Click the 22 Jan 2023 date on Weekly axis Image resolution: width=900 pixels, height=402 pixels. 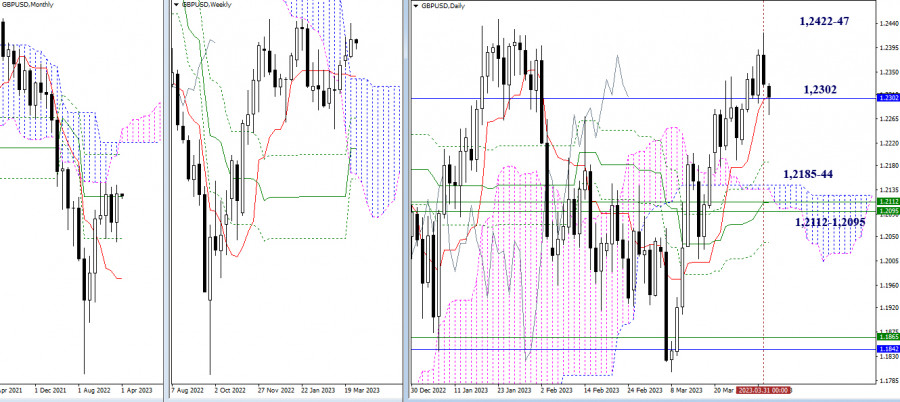tap(319, 389)
